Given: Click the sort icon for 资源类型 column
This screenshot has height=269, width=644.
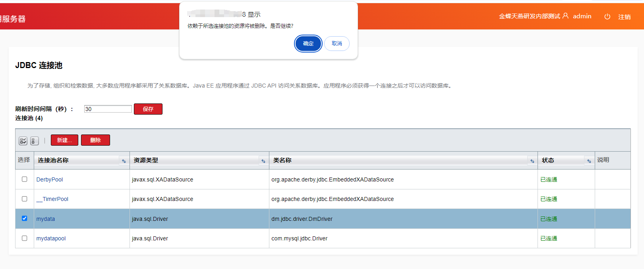Looking at the screenshot, I should (263, 161).
